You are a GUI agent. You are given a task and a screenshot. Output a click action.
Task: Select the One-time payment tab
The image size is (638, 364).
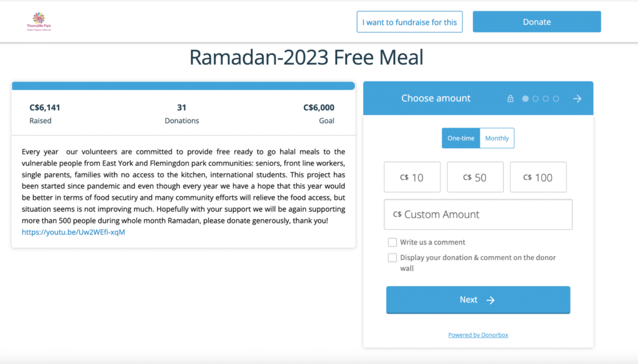pyautogui.click(x=460, y=138)
